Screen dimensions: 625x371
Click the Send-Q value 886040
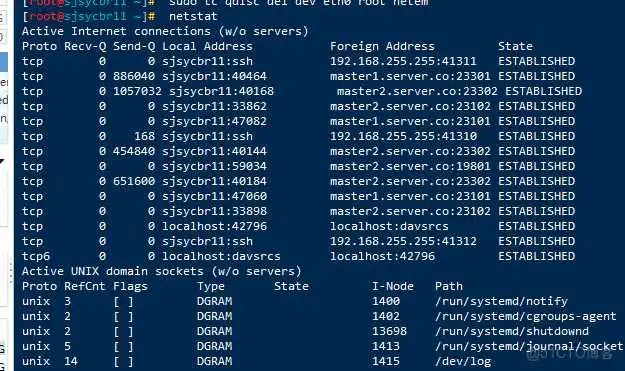[x=134, y=77]
